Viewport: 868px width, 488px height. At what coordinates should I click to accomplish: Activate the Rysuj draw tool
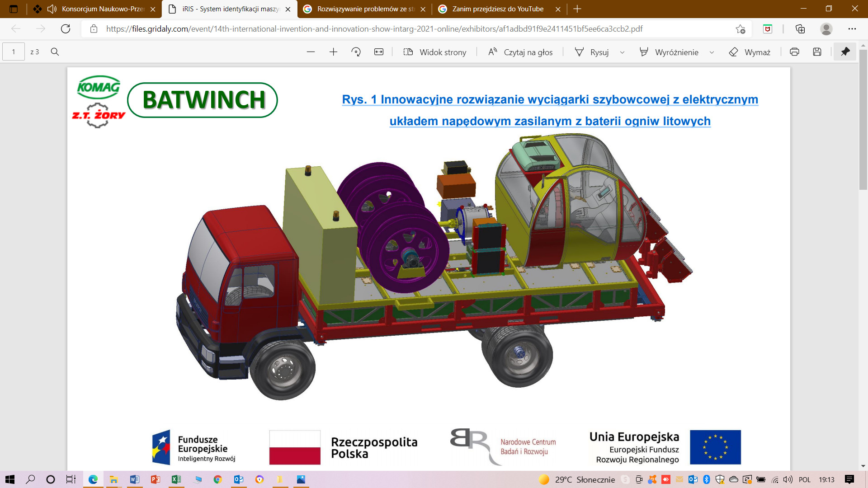[x=592, y=52]
